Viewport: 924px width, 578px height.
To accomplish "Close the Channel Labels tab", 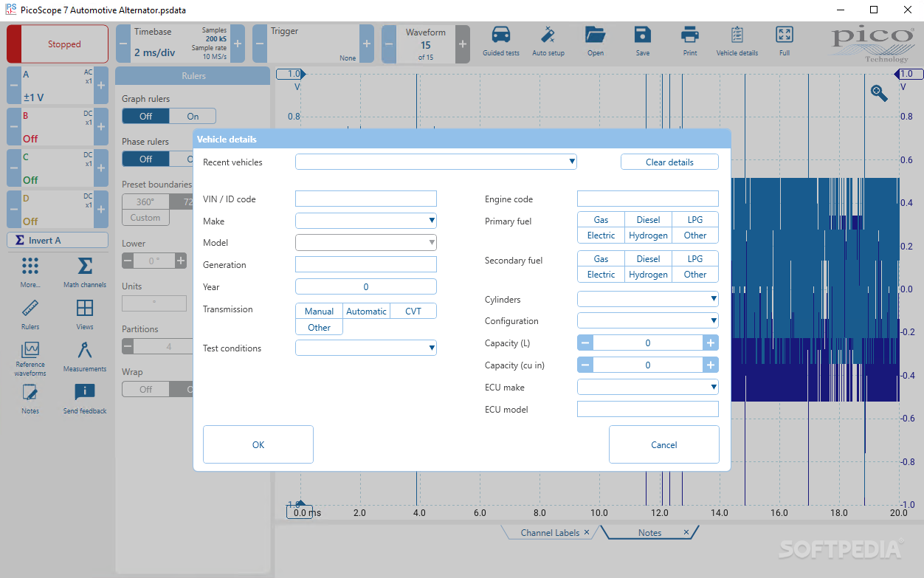I will pos(587,532).
